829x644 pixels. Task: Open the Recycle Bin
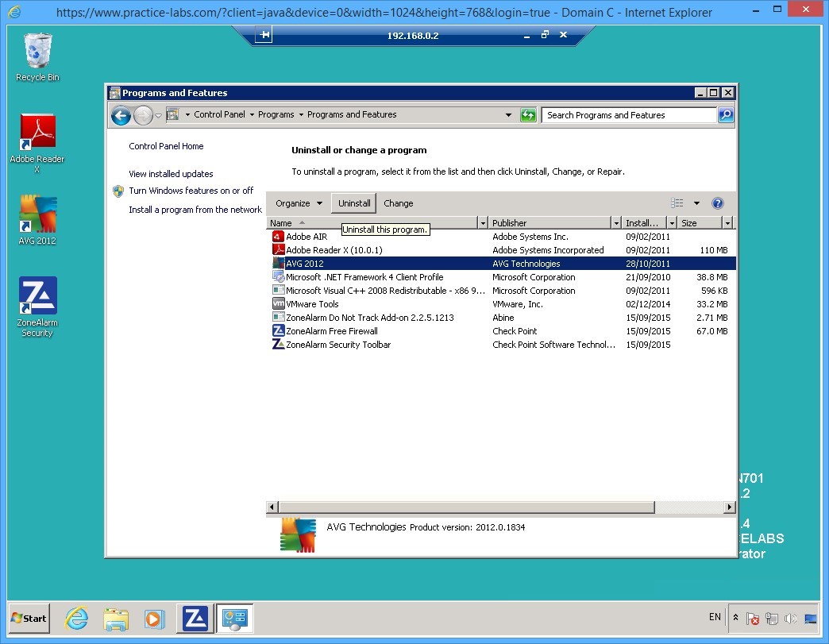(x=37, y=50)
